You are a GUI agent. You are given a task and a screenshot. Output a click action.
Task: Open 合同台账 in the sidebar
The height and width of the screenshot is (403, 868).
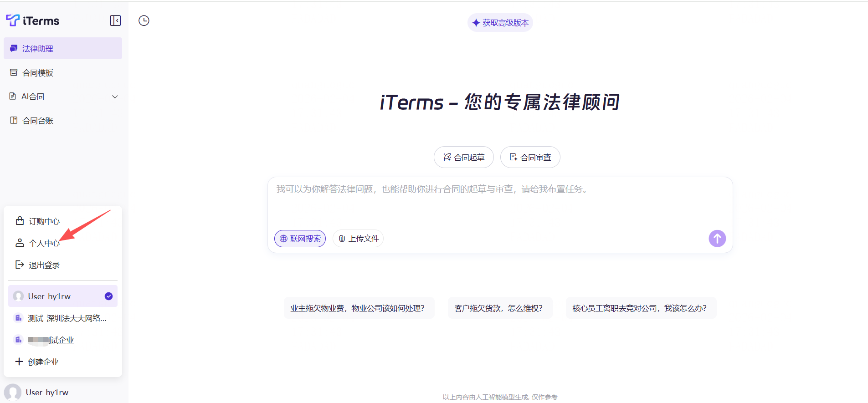click(63, 121)
